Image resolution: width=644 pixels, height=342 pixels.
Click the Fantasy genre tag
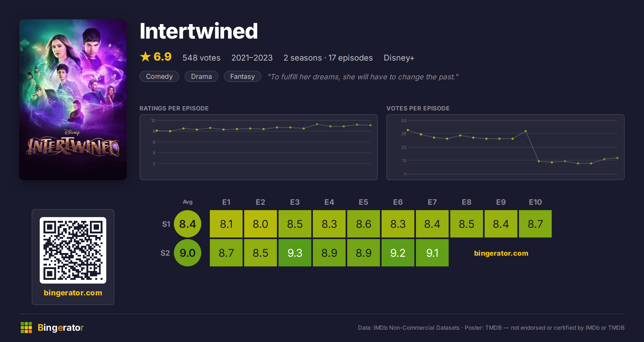(x=243, y=77)
